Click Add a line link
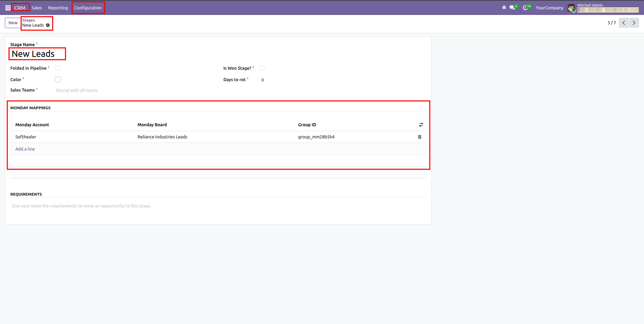The image size is (644, 324). click(x=25, y=149)
